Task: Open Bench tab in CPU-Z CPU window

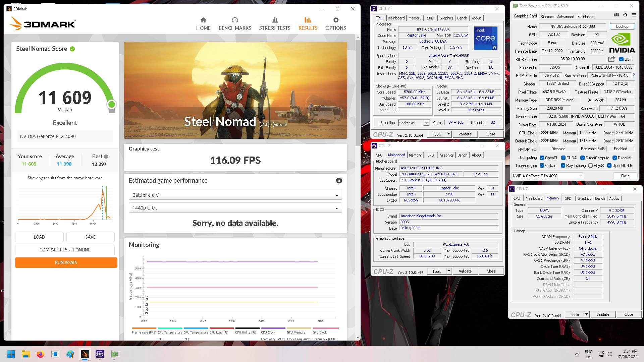Action: (462, 18)
